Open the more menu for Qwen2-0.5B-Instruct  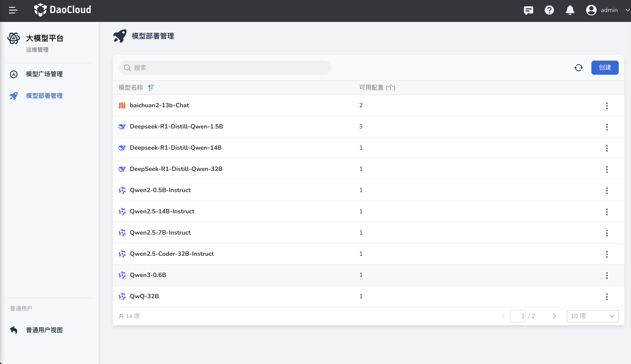point(607,190)
